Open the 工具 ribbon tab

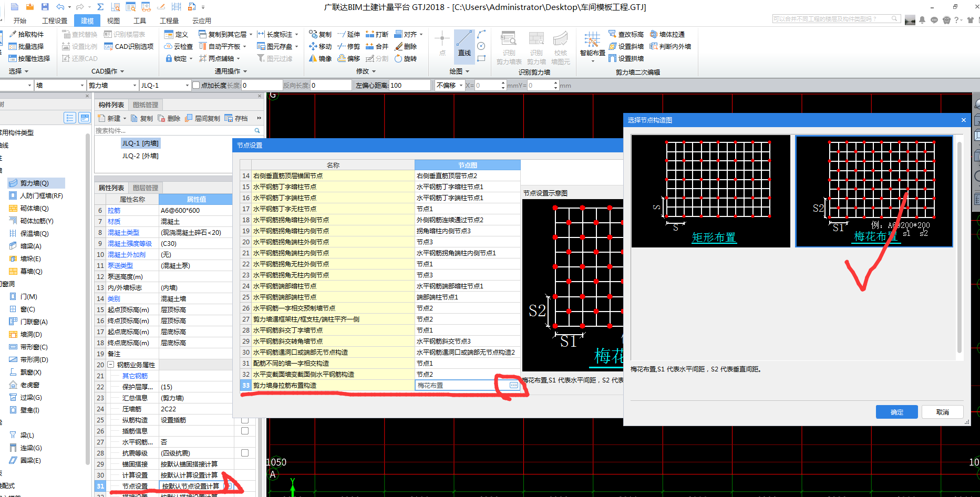140,20
